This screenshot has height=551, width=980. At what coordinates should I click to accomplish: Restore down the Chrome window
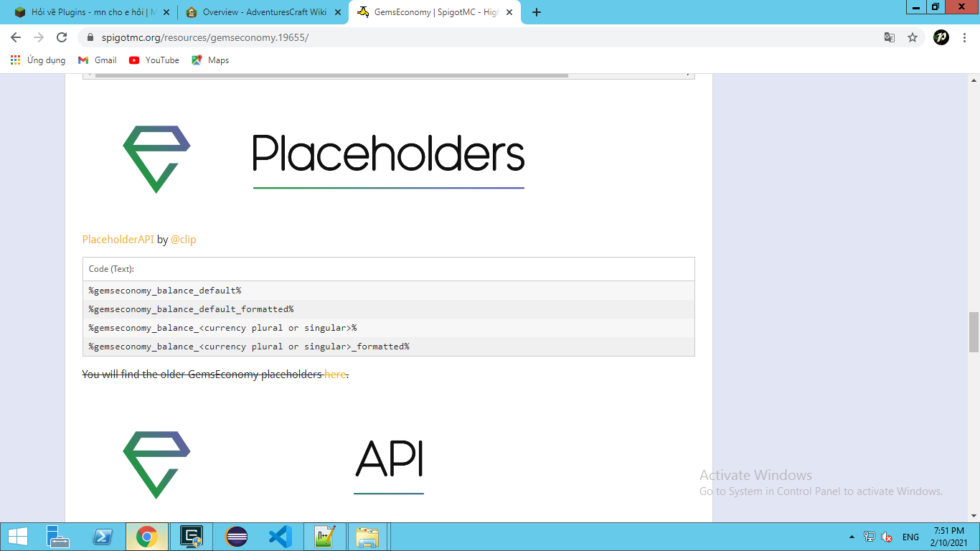936,7
